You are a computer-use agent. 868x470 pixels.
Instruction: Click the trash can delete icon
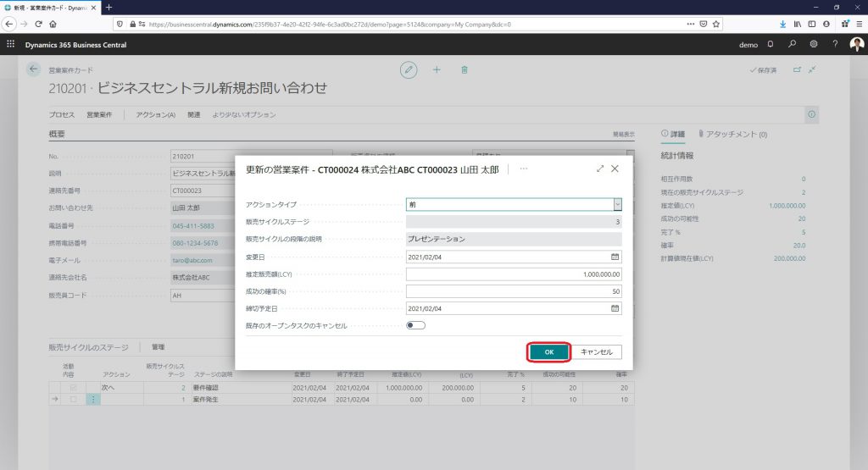coord(464,70)
